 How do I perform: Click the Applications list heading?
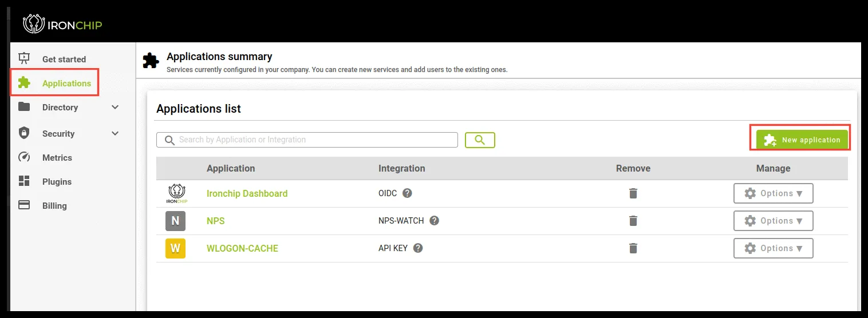coord(199,109)
